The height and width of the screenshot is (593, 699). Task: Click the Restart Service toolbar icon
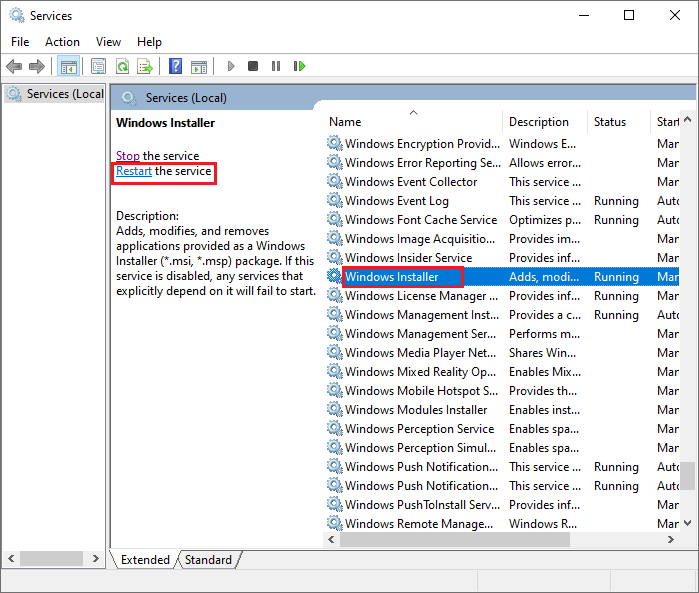[299, 66]
